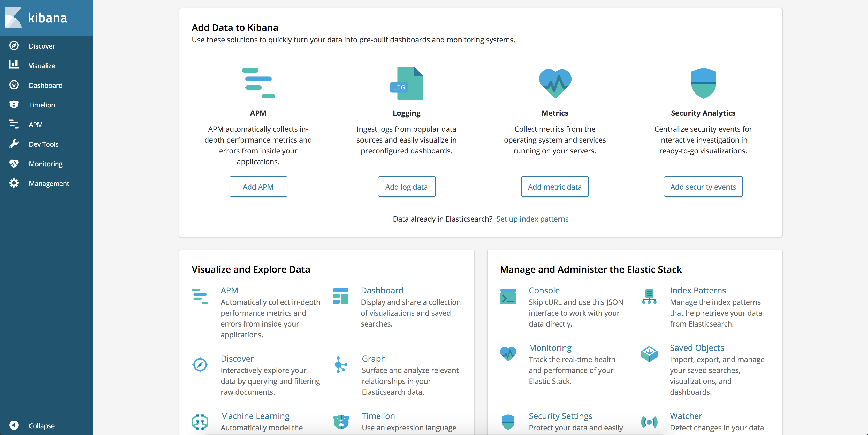This screenshot has width=868, height=435.
Task: Go to Management in the sidebar
Action: point(49,183)
